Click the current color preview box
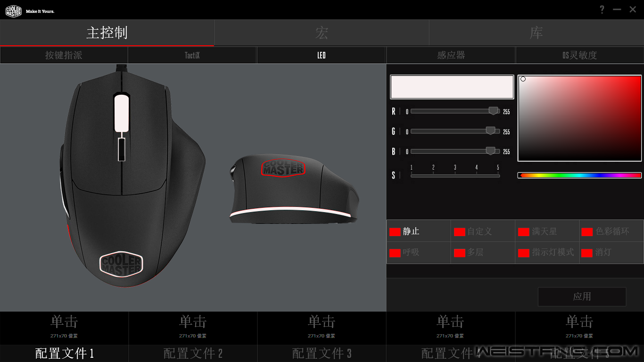Viewport: 644px width, 362px height. point(452,87)
